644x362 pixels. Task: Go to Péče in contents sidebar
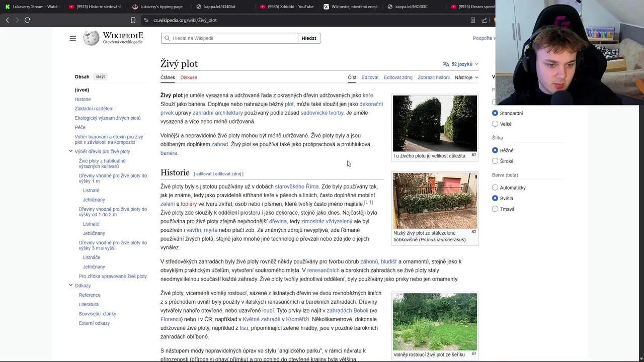pyautogui.click(x=80, y=127)
